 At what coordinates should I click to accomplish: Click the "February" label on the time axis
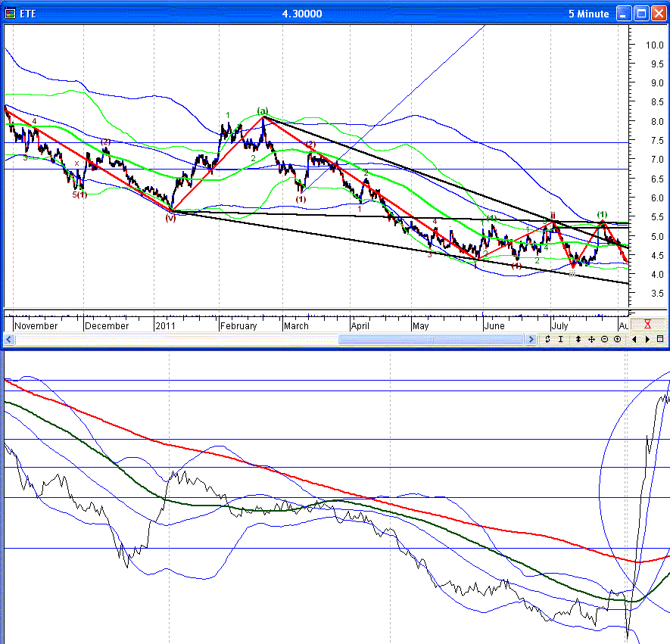(238, 326)
